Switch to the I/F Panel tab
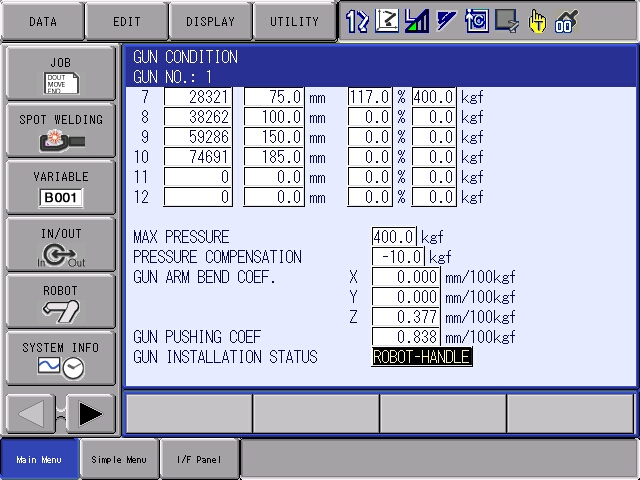The image size is (640, 480). point(200,460)
